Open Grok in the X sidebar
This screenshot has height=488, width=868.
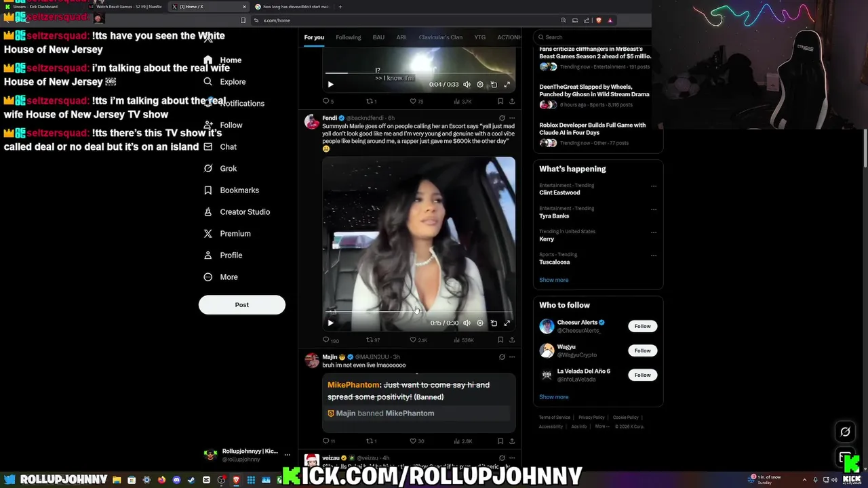(x=220, y=169)
